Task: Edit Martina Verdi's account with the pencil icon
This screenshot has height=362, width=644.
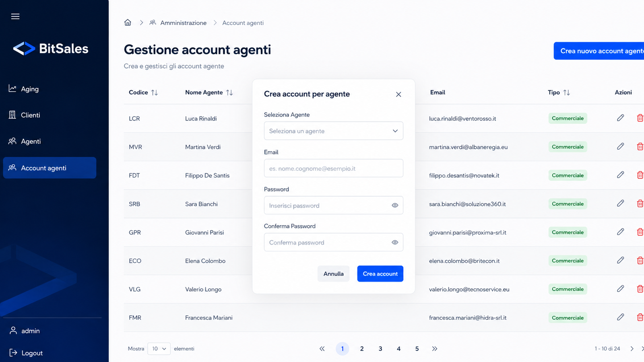Action: (620, 146)
